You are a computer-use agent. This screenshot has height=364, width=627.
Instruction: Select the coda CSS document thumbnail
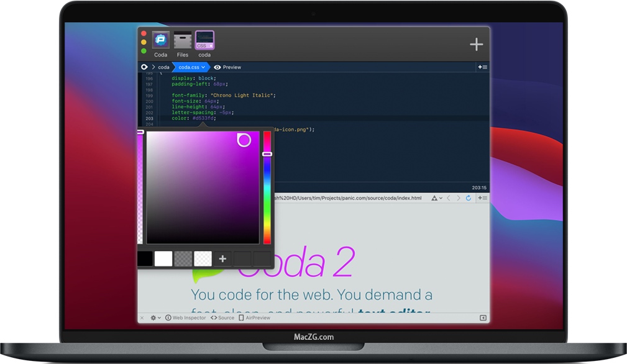point(204,39)
